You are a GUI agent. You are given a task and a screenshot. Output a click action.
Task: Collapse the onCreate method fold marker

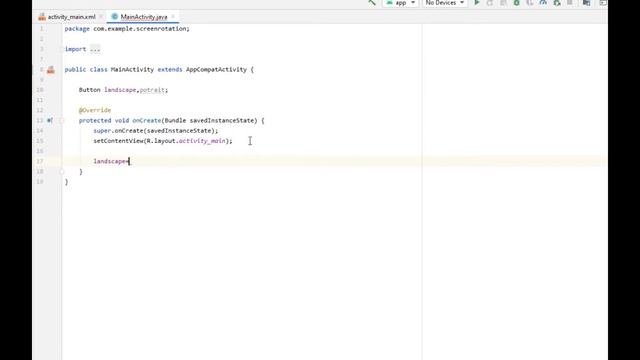point(62,120)
